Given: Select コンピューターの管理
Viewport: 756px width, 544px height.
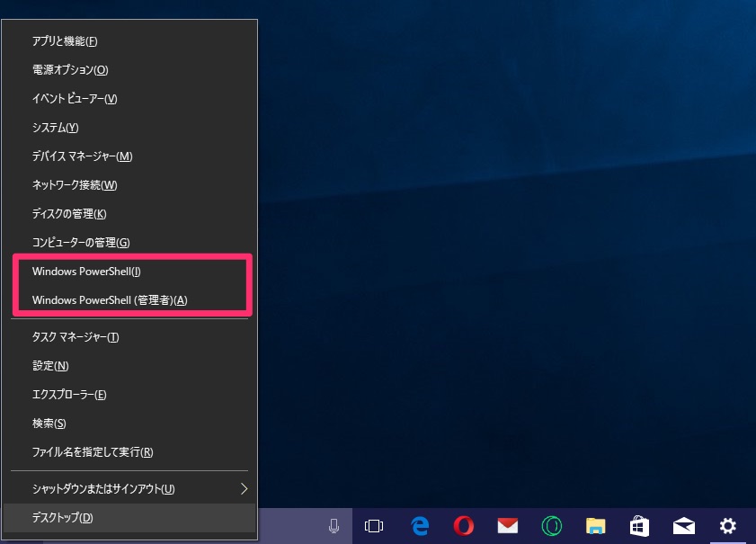Looking at the screenshot, I should pos(129,243).
